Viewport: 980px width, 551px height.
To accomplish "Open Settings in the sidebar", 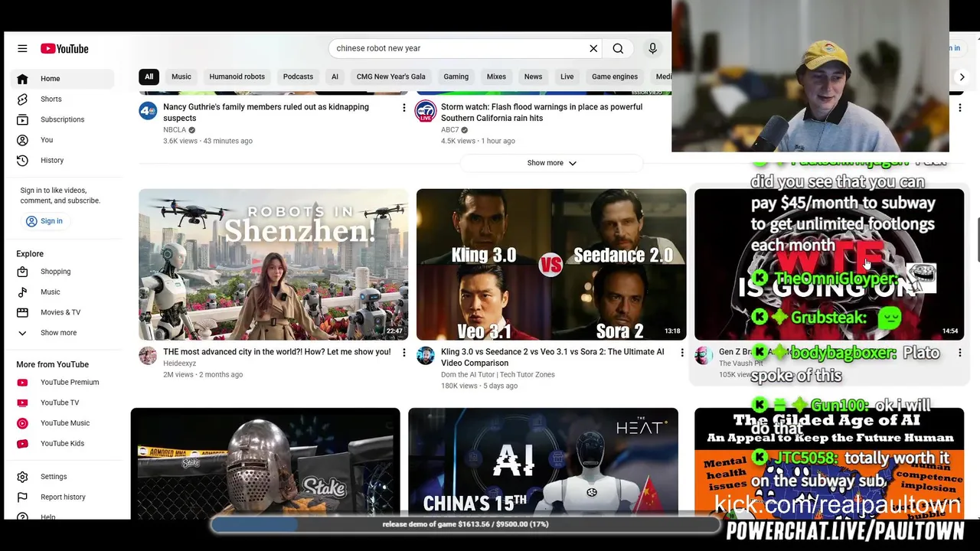I will click(x=62, y=477).
